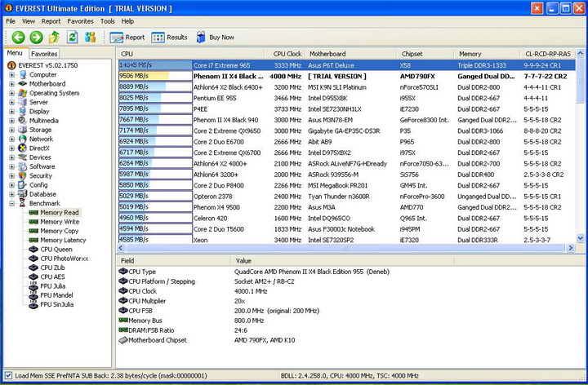
Task: Open the CPU PhotoWorxx benchmark
Action: [65, 259]
